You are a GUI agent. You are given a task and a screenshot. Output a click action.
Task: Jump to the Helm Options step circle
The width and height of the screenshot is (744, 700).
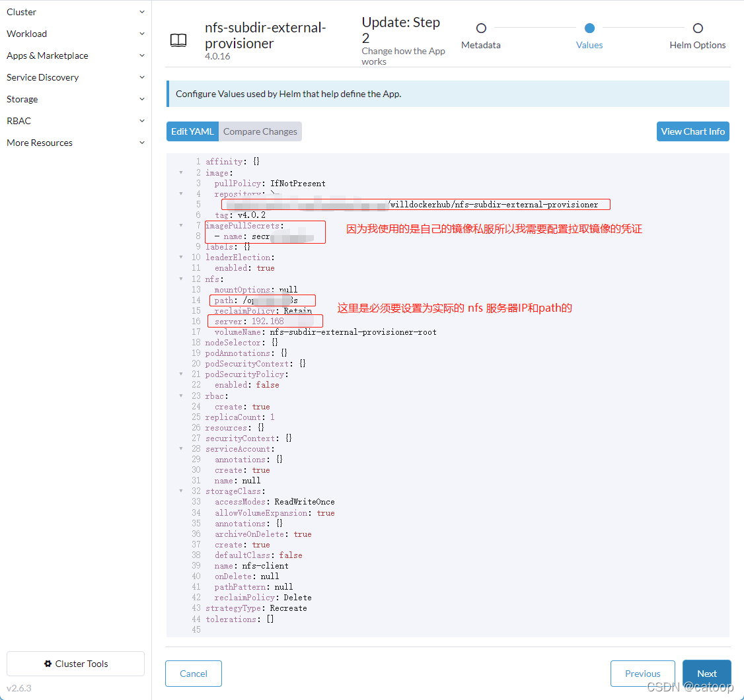pyautogui.click(x=698, y=28)
